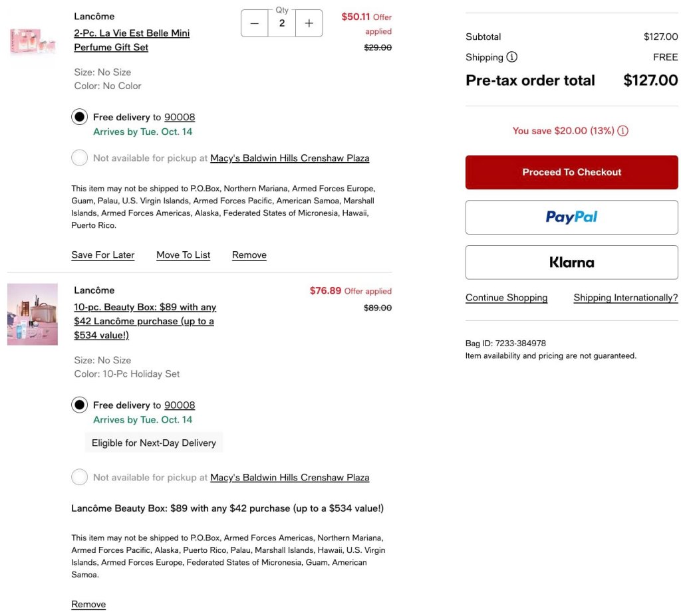Select pickup option for Beauty Box
This screenshot has height=616, width=681.
tap(80, 477)
